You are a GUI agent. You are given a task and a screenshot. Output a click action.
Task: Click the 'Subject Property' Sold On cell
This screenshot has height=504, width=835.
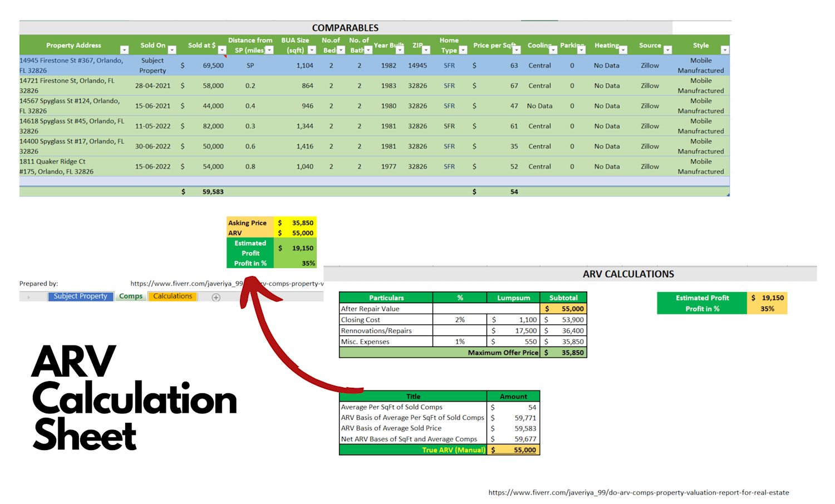pos(153,66)
